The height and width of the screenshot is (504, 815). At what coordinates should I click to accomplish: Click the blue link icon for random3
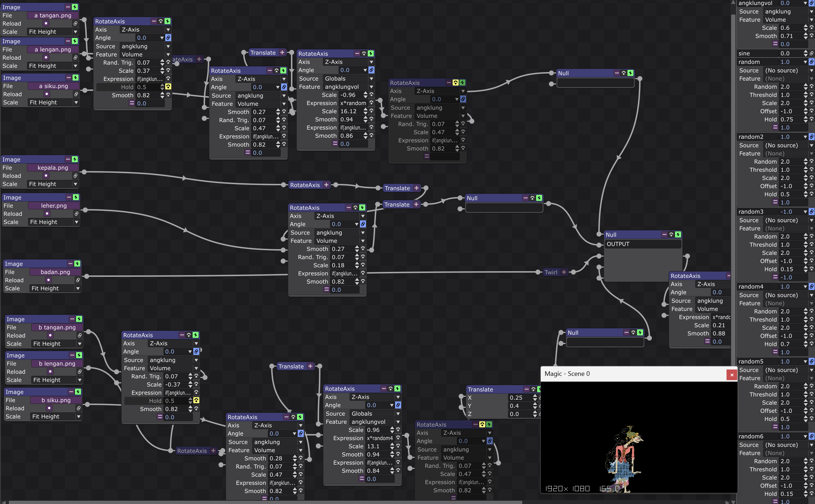coord(811,212)
